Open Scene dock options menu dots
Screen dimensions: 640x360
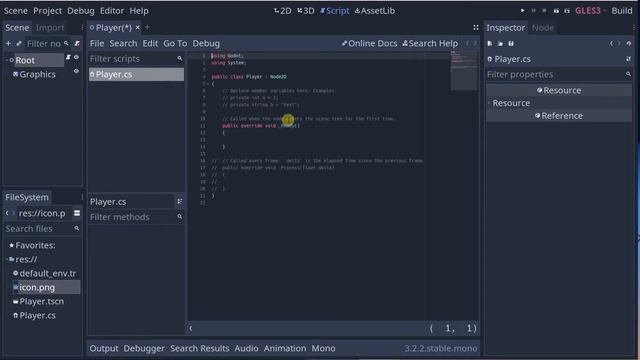[82, 28]
